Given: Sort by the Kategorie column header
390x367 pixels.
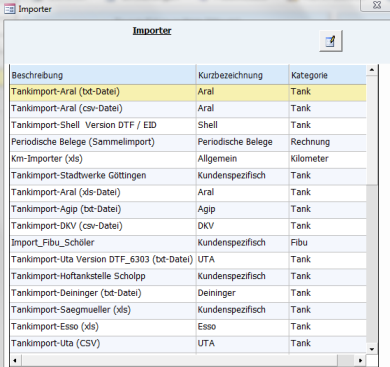Looking at the screenshot, I should tap(328, 75).
